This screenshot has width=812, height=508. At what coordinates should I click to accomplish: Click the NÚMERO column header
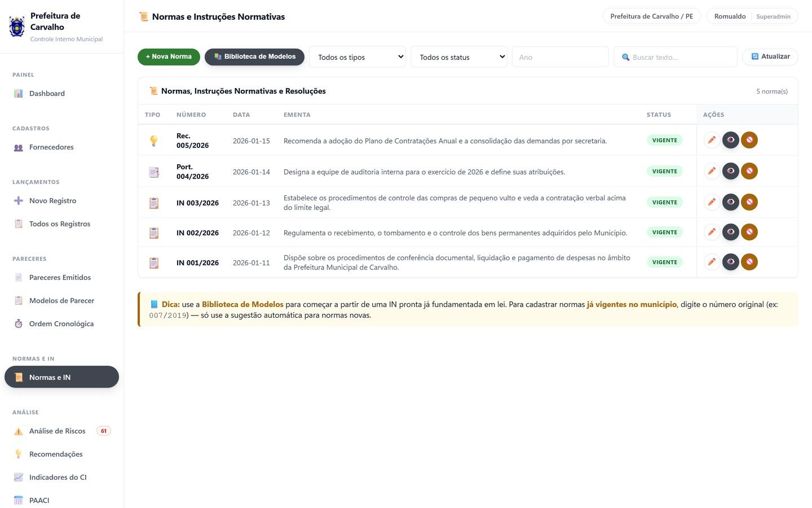coord(191,115)
